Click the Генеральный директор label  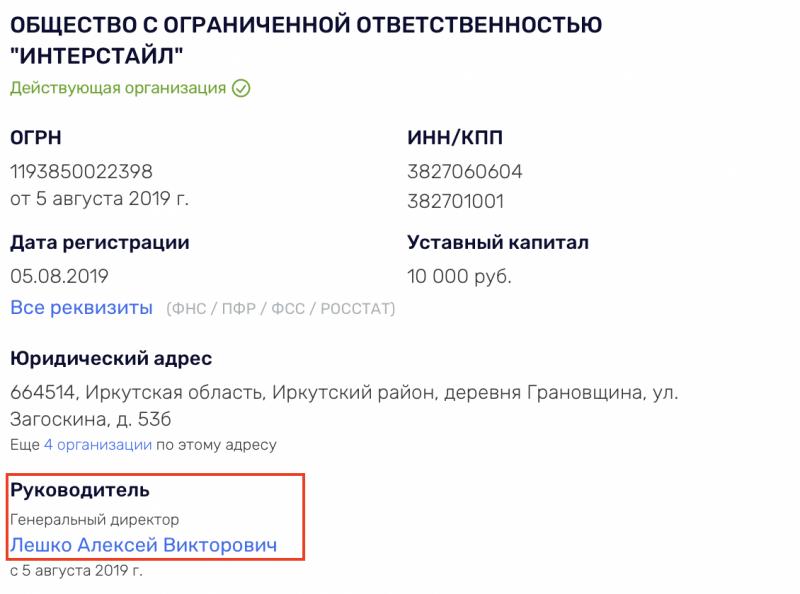click(94, 519)
